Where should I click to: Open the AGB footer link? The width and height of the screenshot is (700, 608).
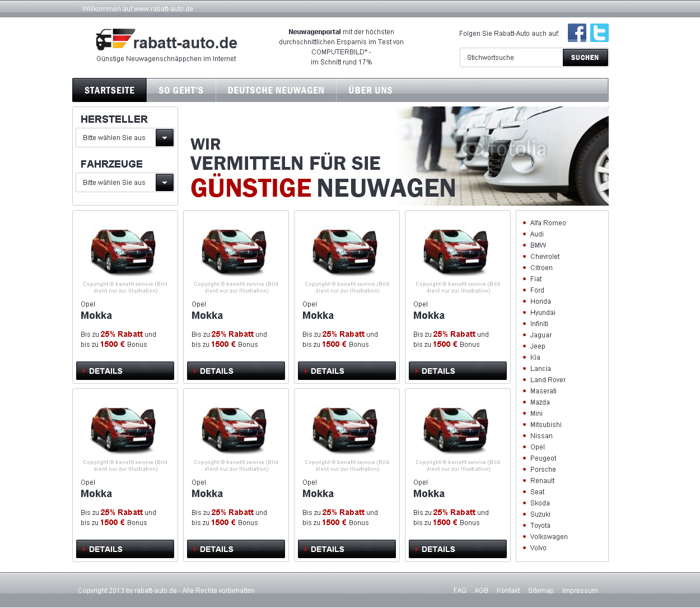coord(482,591)
